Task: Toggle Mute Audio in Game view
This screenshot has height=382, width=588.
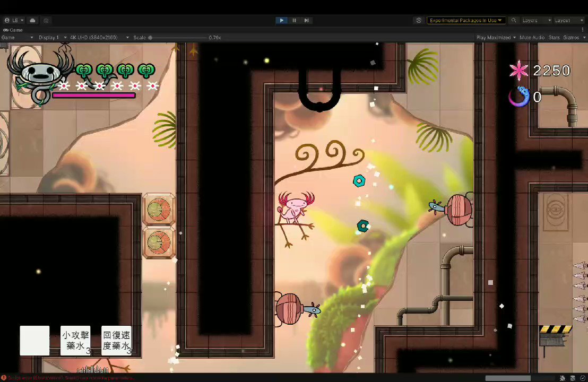Action: pos(532,38)
